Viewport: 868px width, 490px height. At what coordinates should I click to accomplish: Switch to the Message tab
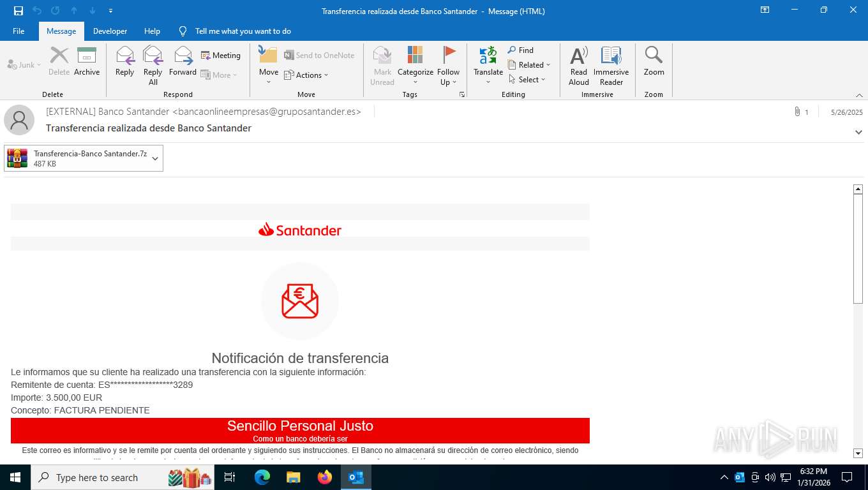click(61, 31)
